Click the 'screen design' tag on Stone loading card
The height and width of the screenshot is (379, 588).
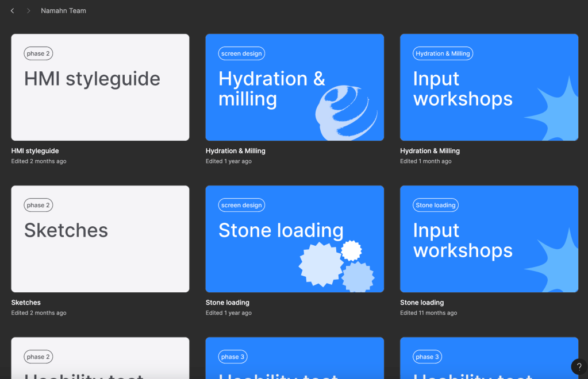[x=241, y=205]
